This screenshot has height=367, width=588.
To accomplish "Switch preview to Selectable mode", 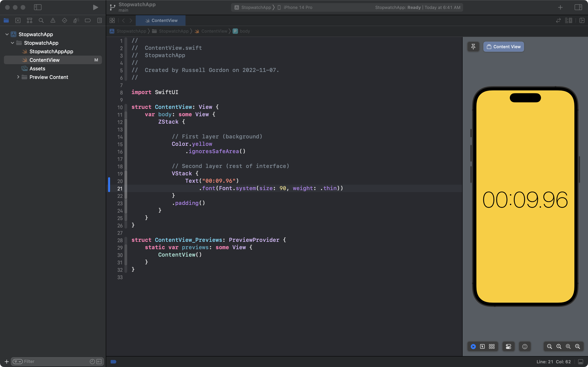I will 482,346.
